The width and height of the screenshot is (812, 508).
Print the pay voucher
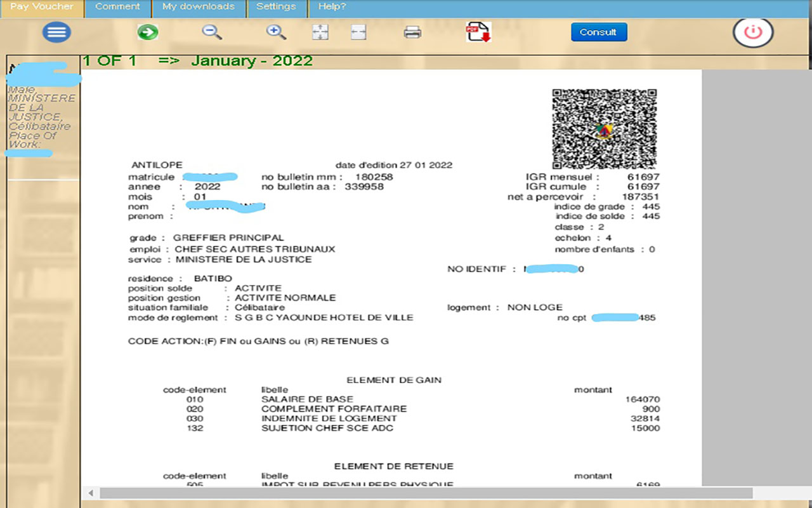(x=412, y=32)
